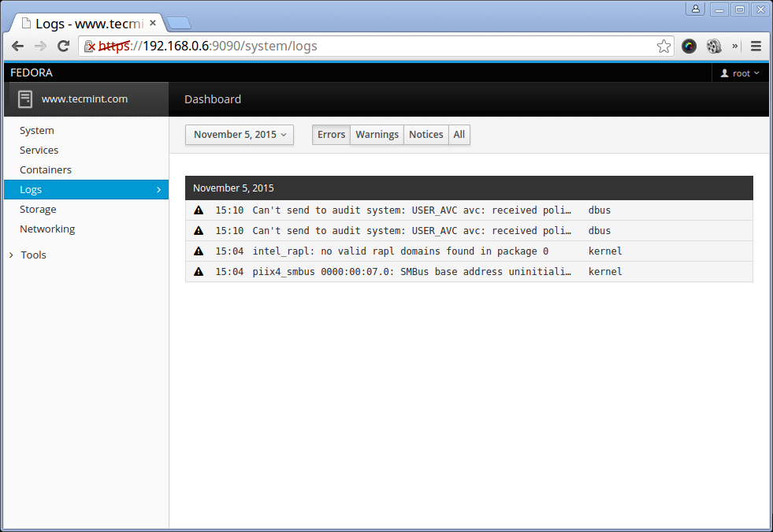Open the November 5, 2015 date dropdown

tap(240, 135)
